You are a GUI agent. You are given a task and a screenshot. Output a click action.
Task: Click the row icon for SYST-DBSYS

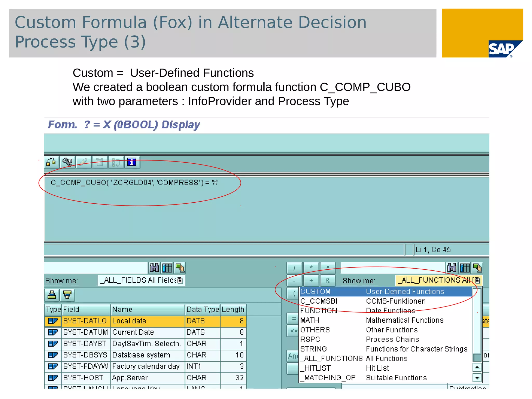pos(53,355)
